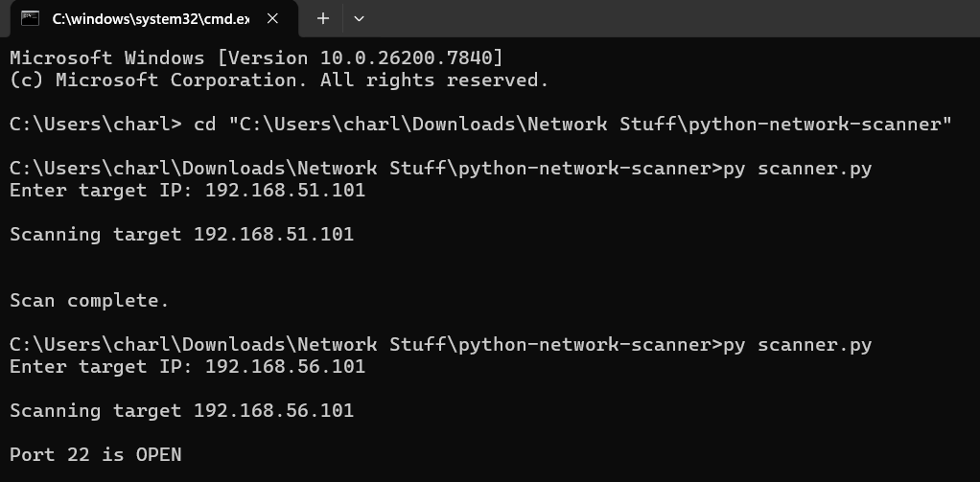The image size is (980, 482).
Task: Click the Port 22 is OPEN line
Action: click(95, 454)
